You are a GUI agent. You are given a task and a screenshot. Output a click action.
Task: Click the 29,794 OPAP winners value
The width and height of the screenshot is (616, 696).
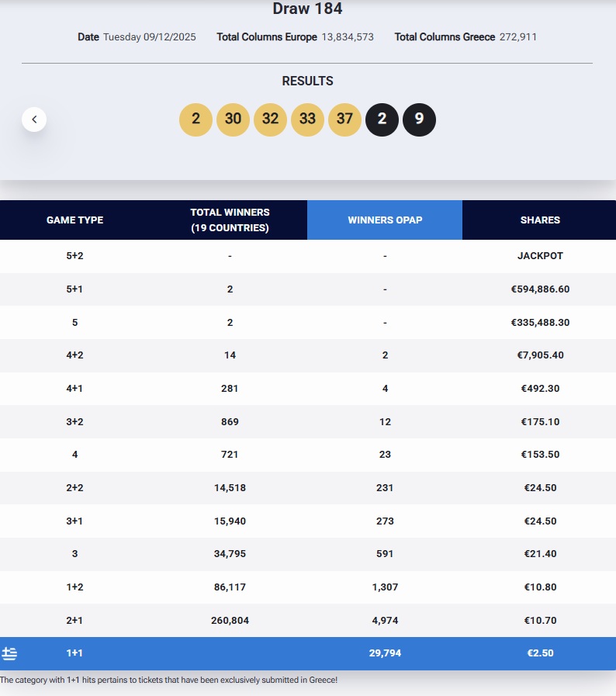(x=385, y=653)
